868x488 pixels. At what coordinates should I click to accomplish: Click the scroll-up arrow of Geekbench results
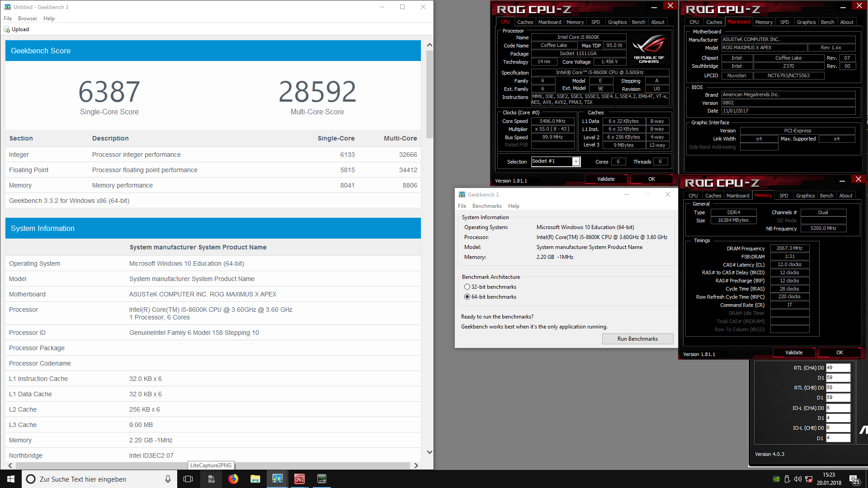[429, 45]
